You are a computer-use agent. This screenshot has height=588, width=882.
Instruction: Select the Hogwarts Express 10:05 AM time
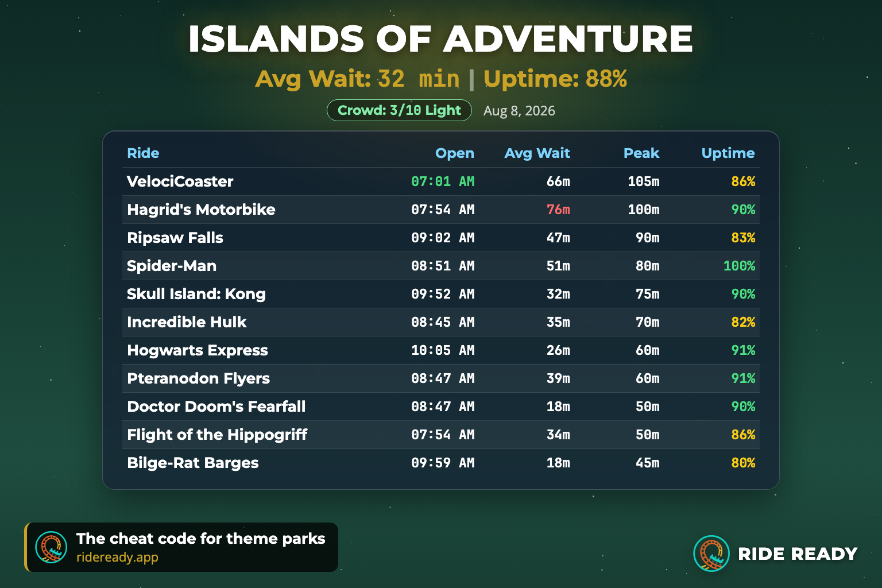(x=443, y=350)
